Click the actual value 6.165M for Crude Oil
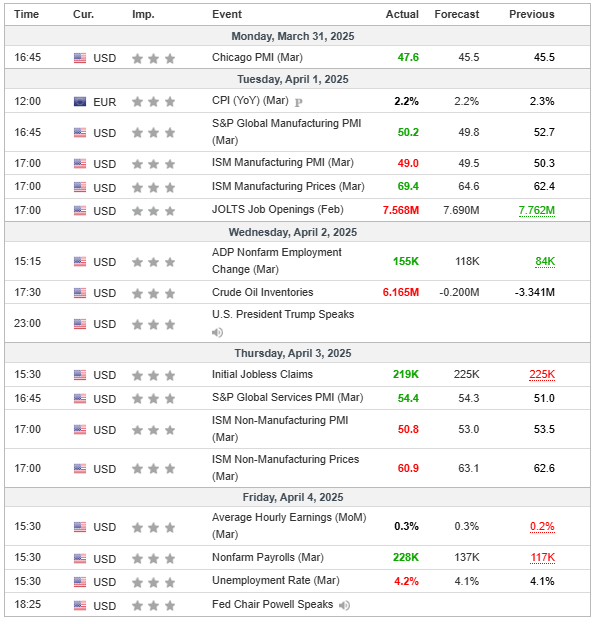The image size is (598, 624). tap(401, 292)
